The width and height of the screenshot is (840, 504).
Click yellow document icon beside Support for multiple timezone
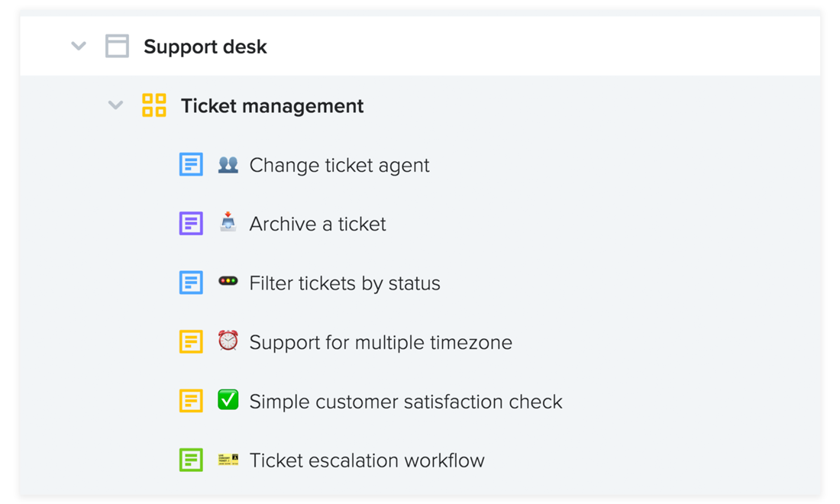click(191, 341)
